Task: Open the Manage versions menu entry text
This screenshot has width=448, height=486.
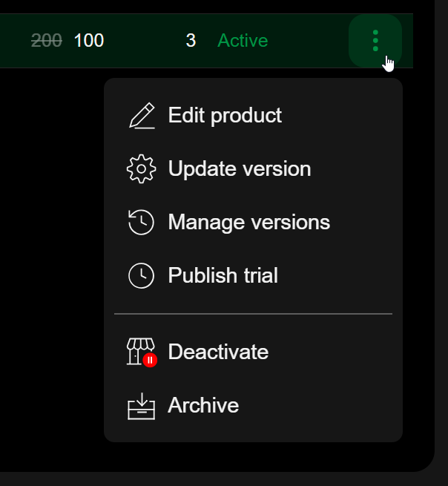Action: [248, 223]
